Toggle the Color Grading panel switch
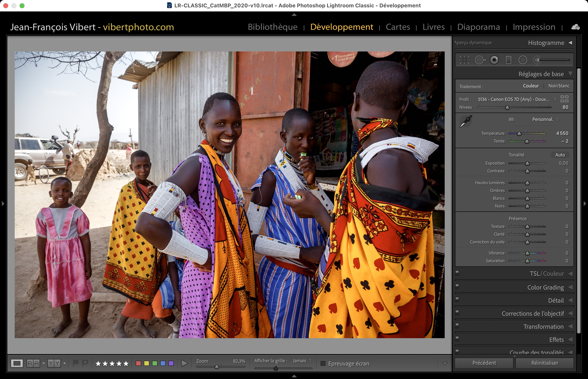Viewport: 588px width, 379px height. [x=457, y=286]
